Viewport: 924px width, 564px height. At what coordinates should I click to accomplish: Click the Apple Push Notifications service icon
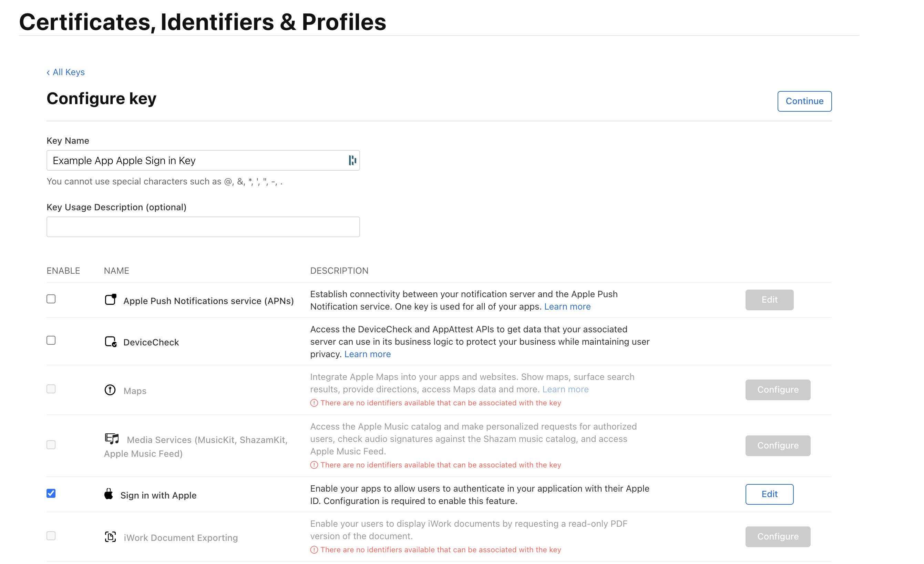click(111, 300)
